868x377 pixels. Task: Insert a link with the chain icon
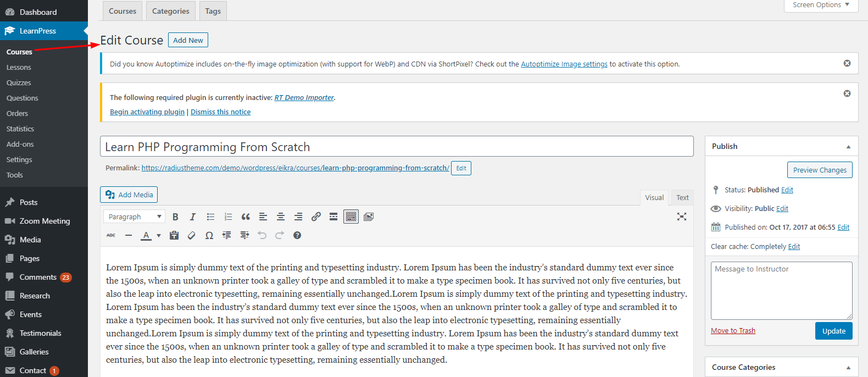316,217
